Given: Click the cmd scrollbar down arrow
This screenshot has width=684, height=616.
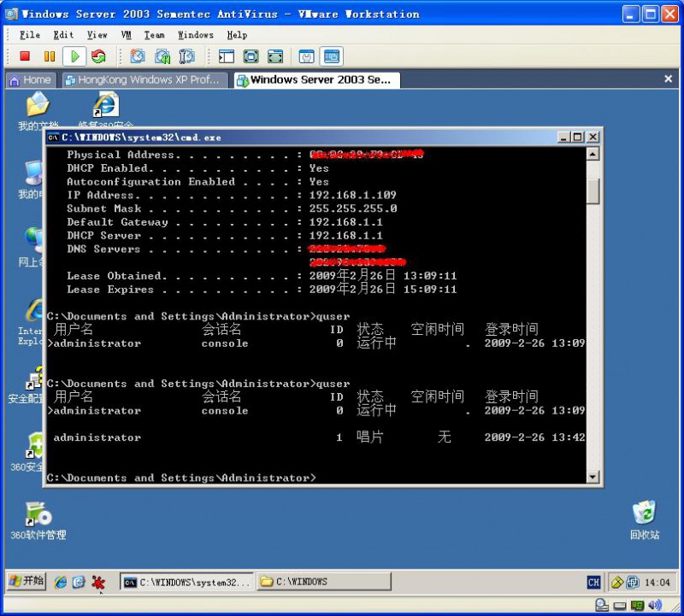Looking at the screenshot, I should point(593,477).
